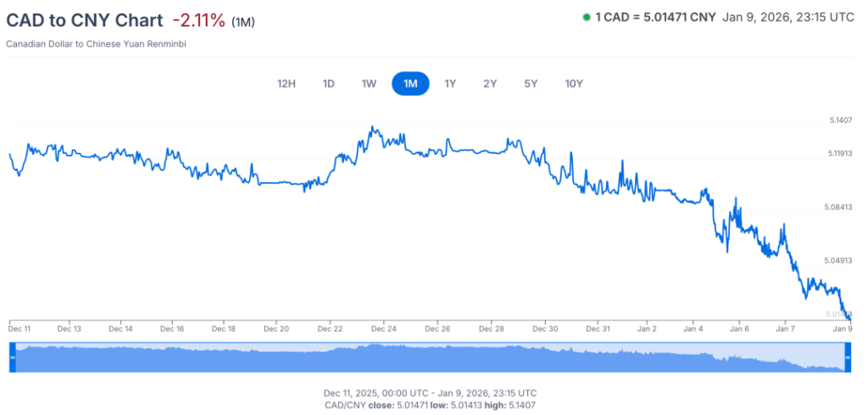The height and width of the screenshot is (415, 868).
Task: Click the Jan 2 x-axis label
Action: coord(647,329)
